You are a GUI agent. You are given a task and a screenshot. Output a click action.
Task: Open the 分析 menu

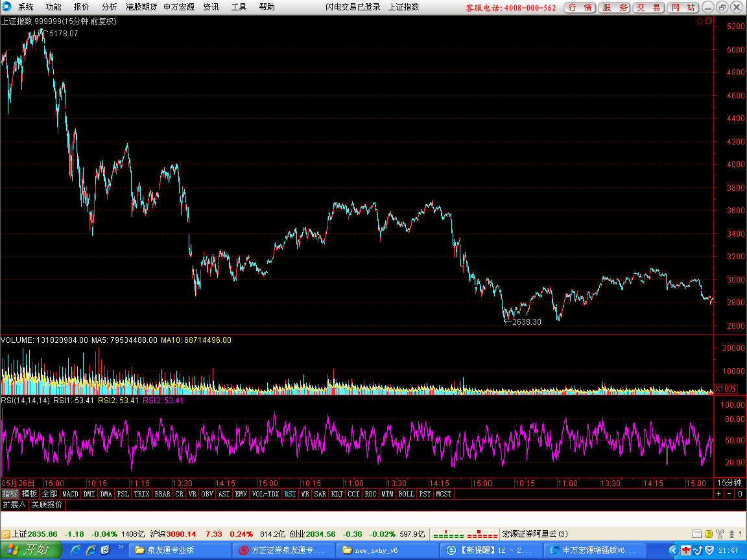(x=109, y=6)
